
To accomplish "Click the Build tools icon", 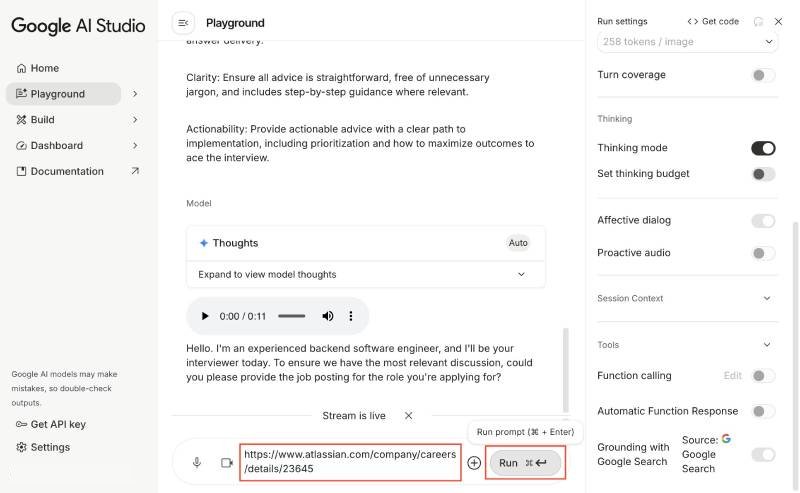I will tap(21, 119).
